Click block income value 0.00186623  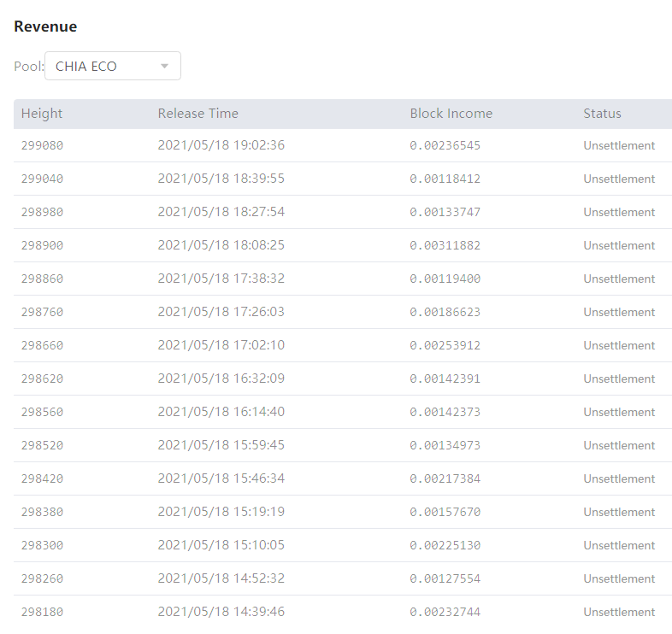point(445,312)
